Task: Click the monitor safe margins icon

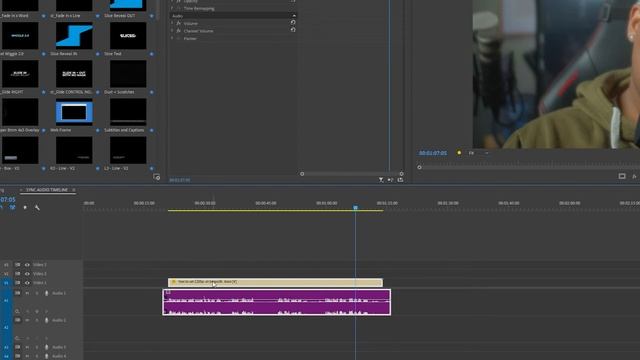Action: pos(622,176)
